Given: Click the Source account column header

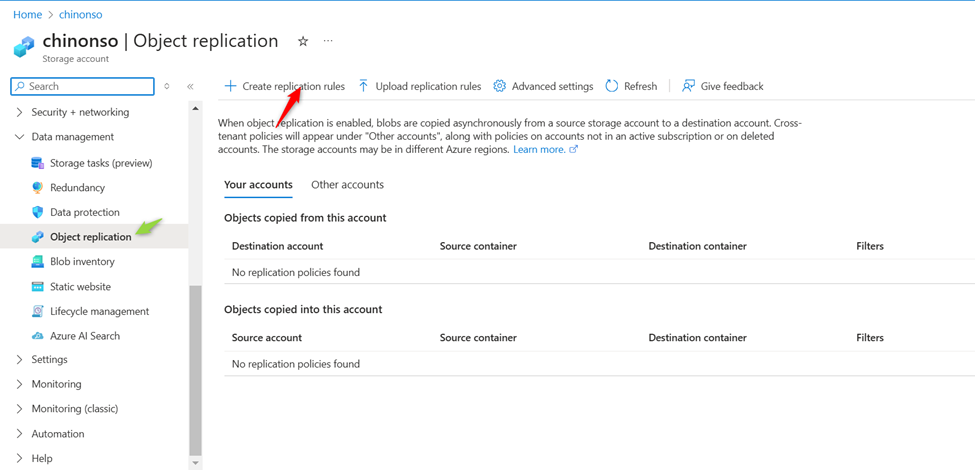Looking at the screenshot, I should click(267, 338).
